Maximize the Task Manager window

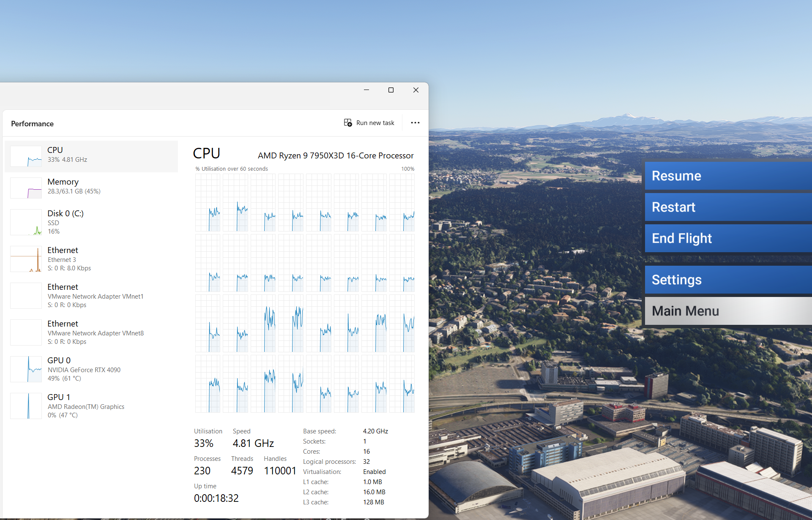[391, 90]
